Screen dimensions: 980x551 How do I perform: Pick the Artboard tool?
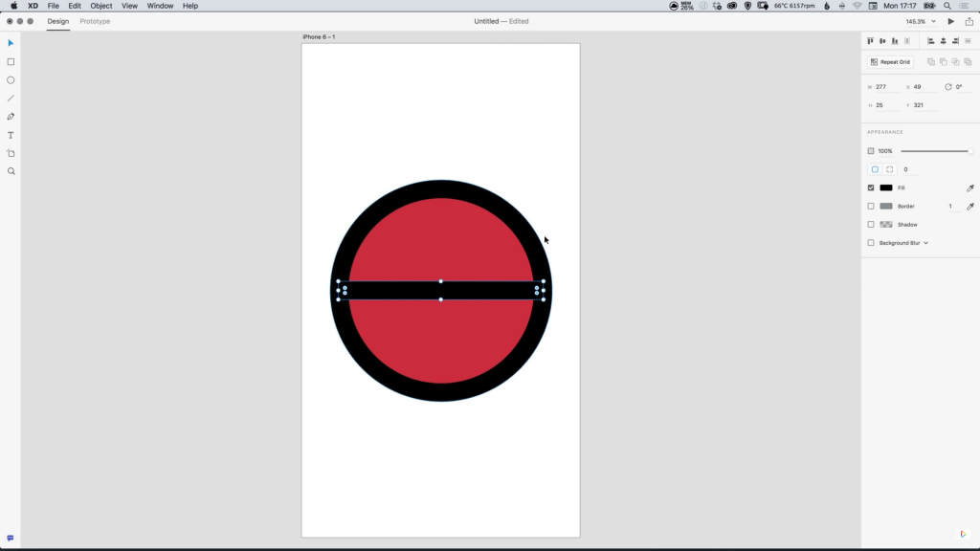(x=11, y=153)
